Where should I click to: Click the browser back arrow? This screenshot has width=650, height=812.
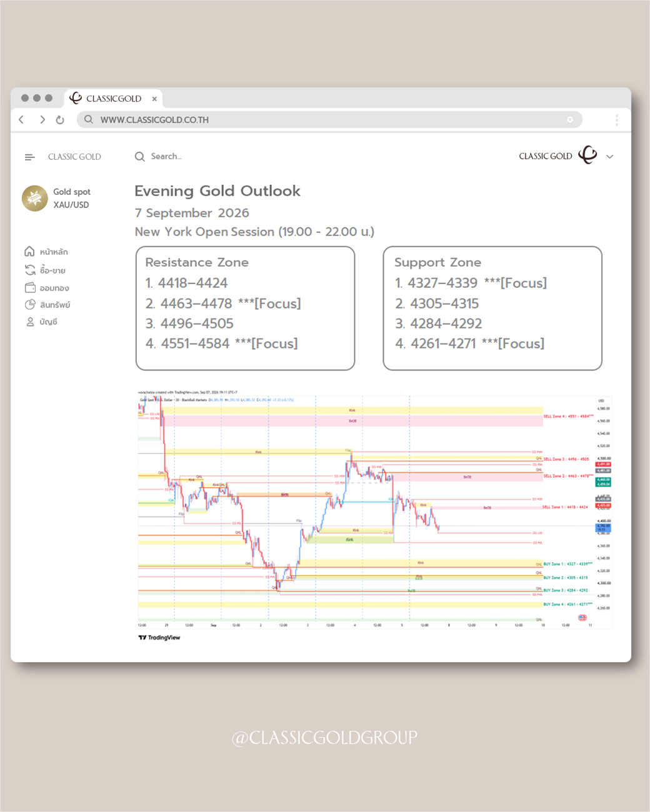click(x=21, y=119)
